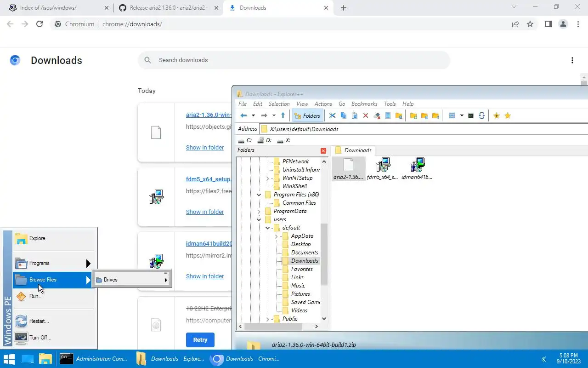
Task: Select drive C: in Explorer++ drives bar
Action: [x=245, y=140]
